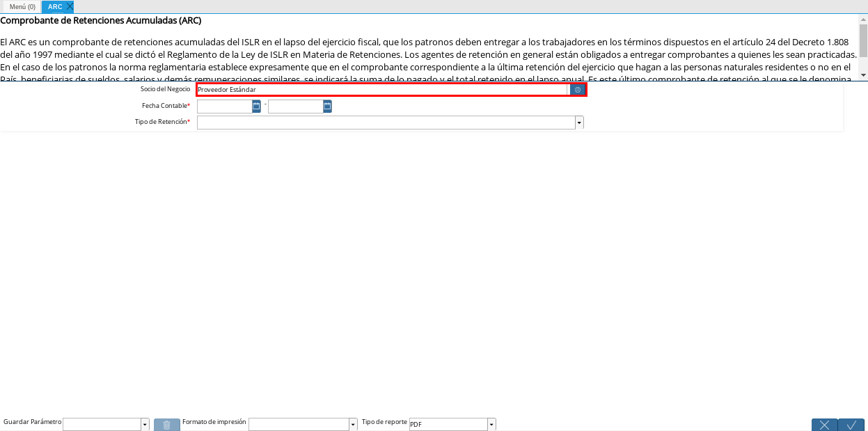The width and height of the screenshot is (868, 431).
Task: Confirm the ARC report with checkmark button
Action: 851,425
